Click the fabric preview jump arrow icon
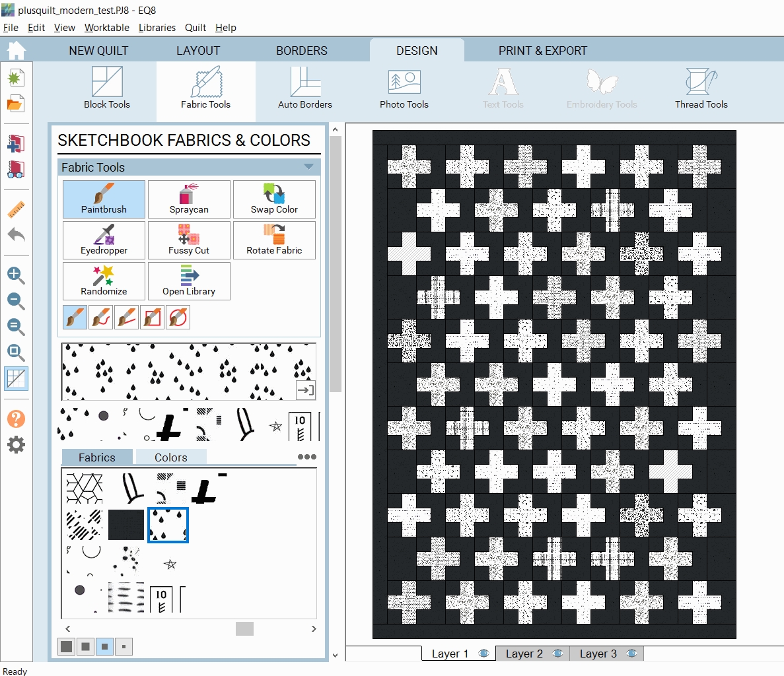 (x=306, y=389)
